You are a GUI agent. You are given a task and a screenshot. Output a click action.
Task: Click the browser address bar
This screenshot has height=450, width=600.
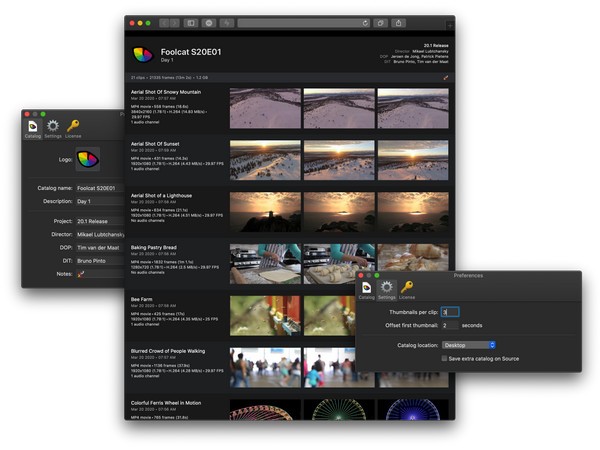point(298,22)
